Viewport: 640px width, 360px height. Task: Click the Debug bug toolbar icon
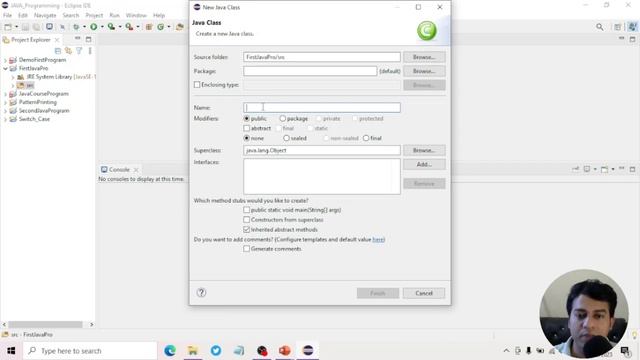click(76, 27)
